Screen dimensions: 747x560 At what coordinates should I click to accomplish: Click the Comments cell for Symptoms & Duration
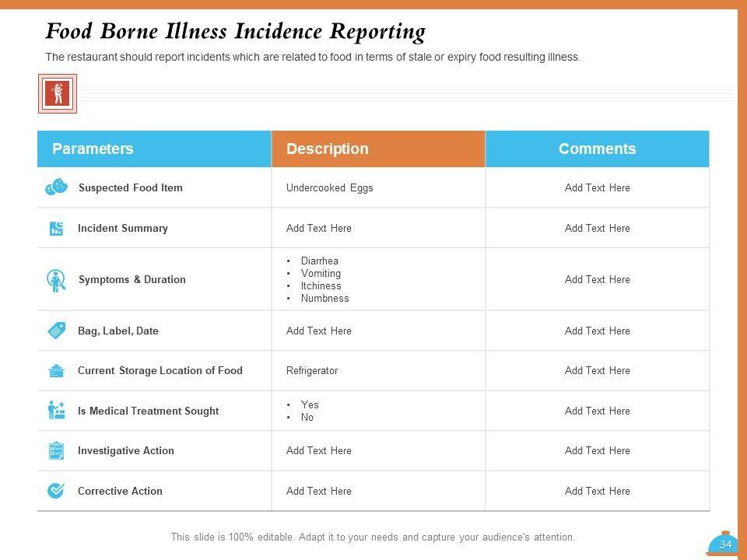click(x=597, y=279)
